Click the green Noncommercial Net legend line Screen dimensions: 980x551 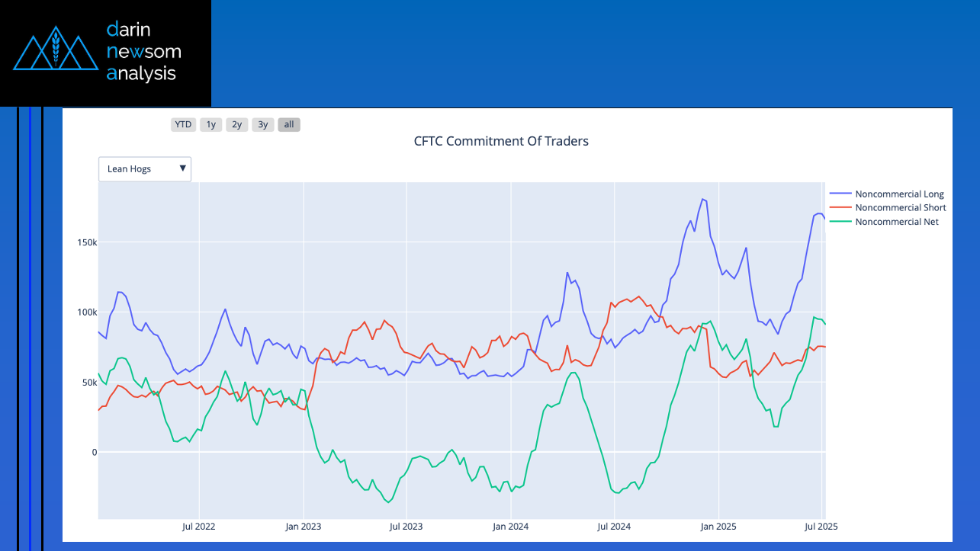click(840, 222)
